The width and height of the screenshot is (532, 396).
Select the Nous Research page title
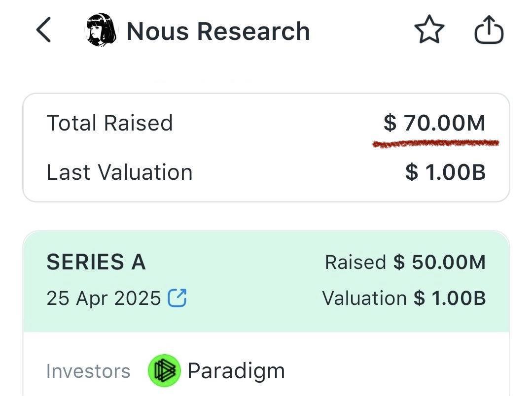pos(218,31)
